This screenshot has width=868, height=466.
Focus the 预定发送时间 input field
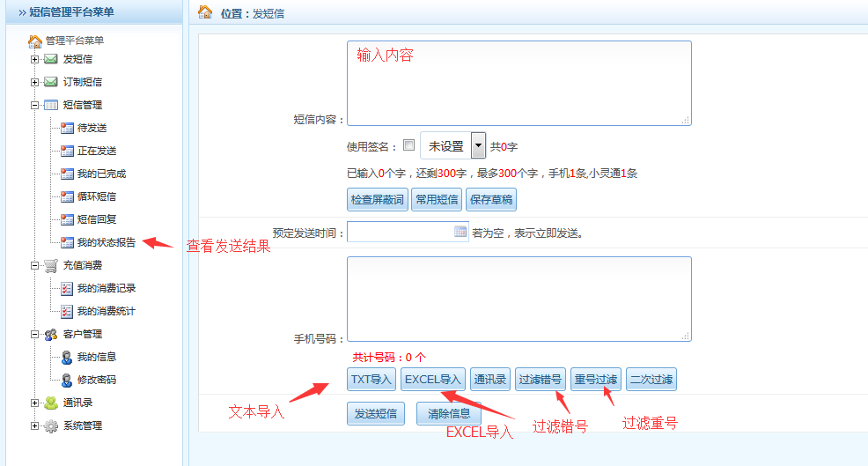coord(408,233)
